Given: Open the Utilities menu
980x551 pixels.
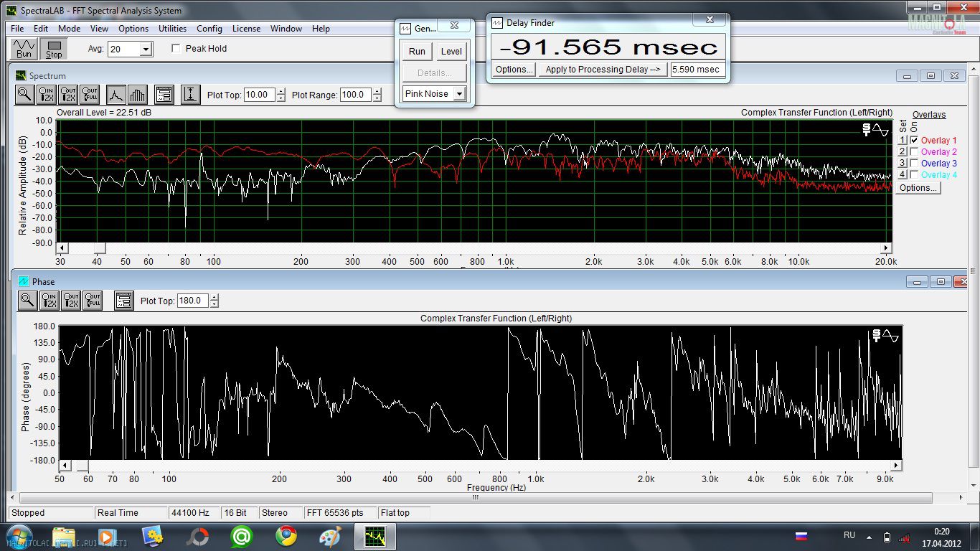Looking at the screenshot, I should point(172,29).
